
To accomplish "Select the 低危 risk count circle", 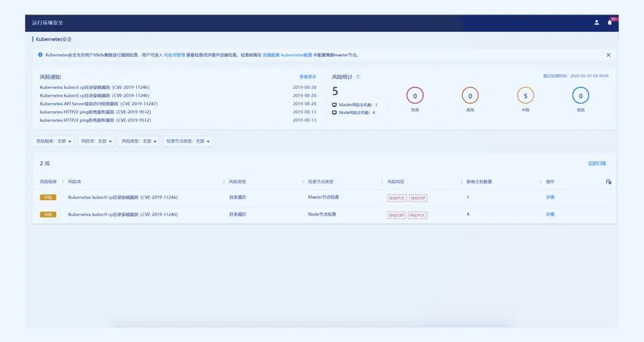I will (x=580, y=96).
